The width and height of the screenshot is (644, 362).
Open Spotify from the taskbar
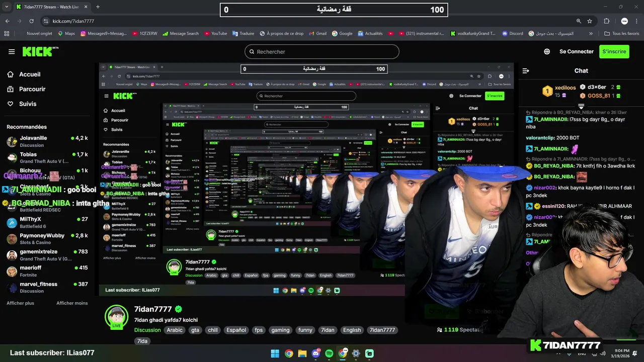[x=329, y=353]
